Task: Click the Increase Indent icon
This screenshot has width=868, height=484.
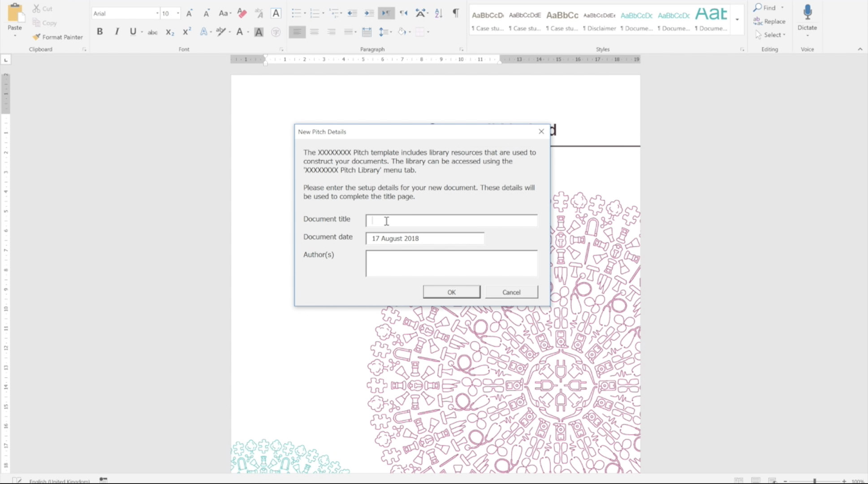Action: (369, 13)
